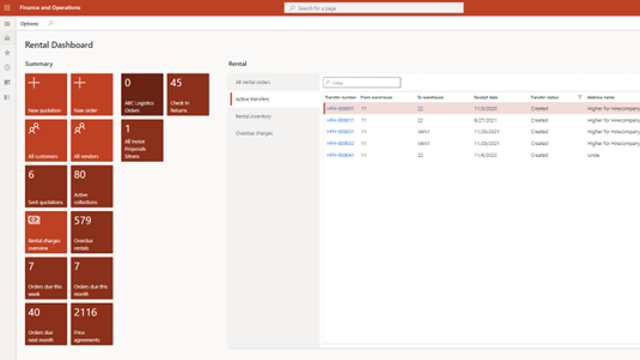This screenshot has width=640, height=360.
Task: Open the Check In Returns tile
Action: 188,94
